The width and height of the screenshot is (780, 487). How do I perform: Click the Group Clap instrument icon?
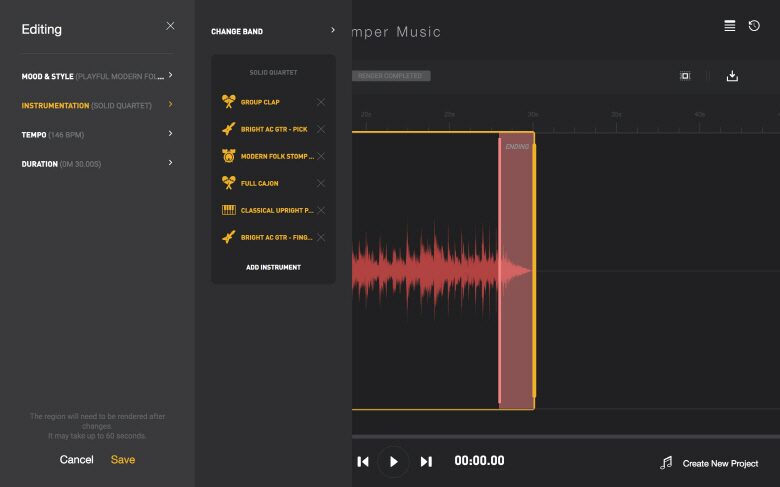(229, 102)
